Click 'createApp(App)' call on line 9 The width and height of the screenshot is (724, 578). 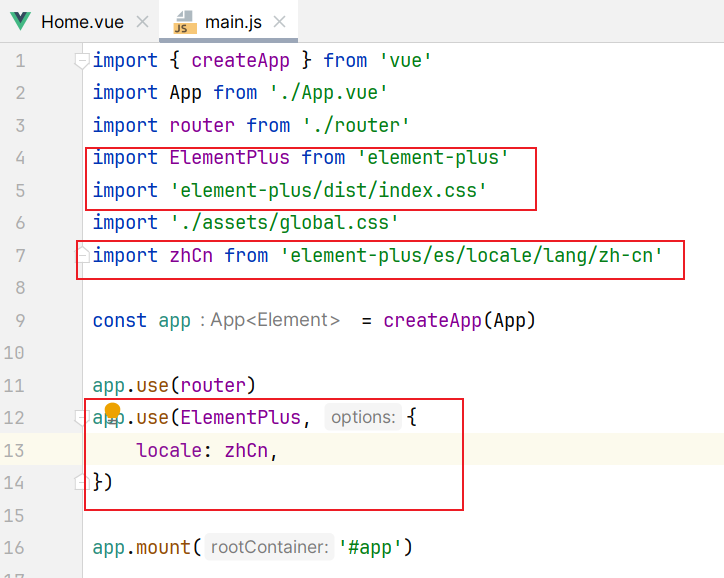pos(459,320)
